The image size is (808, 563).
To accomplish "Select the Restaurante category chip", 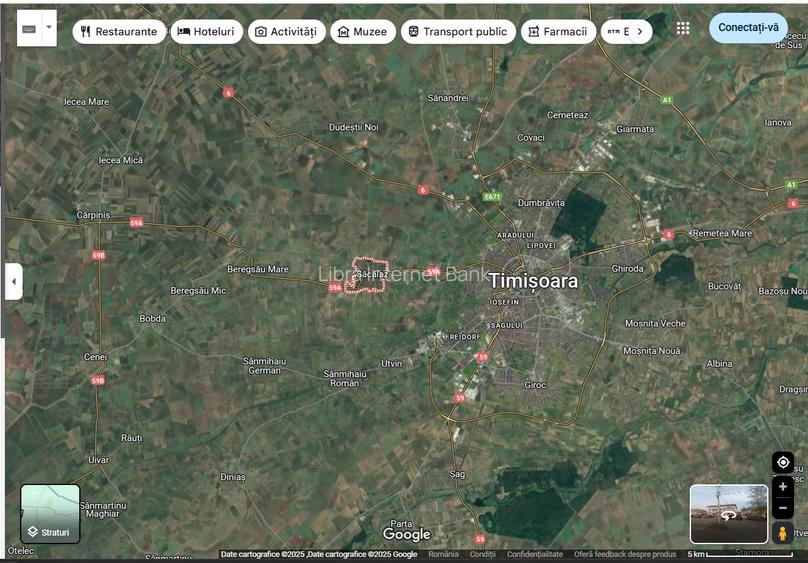I will click(119, 32).
